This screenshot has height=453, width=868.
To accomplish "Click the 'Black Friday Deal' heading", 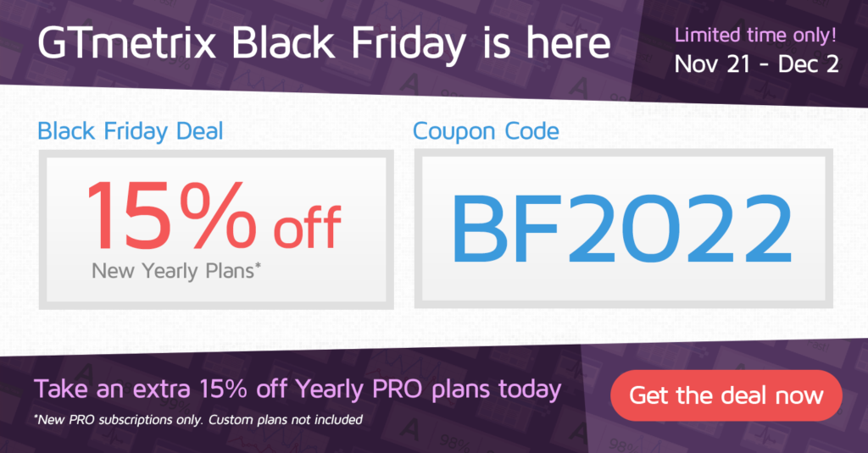I will [x=131, y=131].
